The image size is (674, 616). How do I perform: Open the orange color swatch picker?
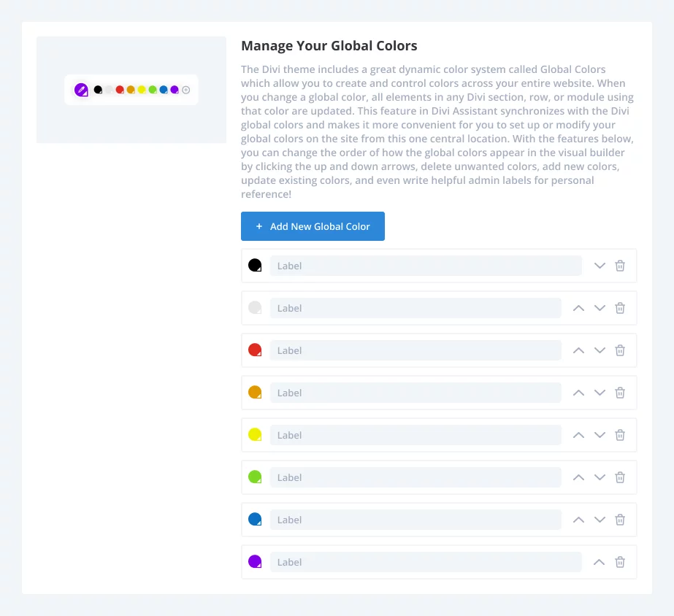(255, 392)
